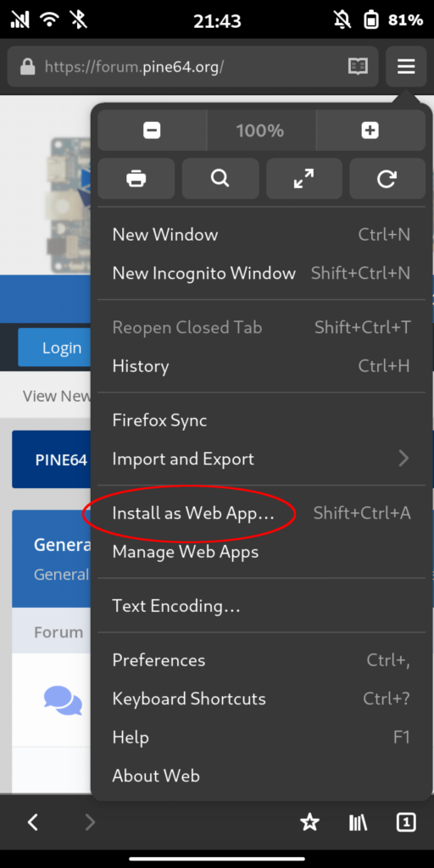Reset zoom via the 100% label

[260, 131]
